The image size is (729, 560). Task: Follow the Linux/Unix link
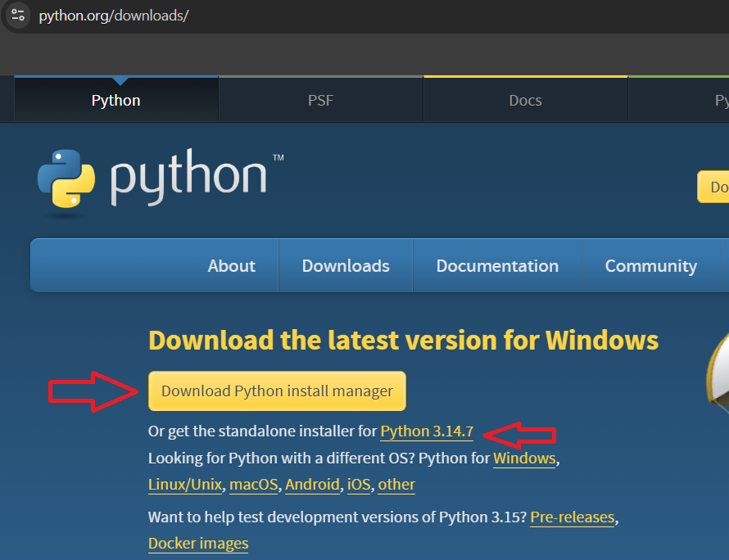click(185, 484)
